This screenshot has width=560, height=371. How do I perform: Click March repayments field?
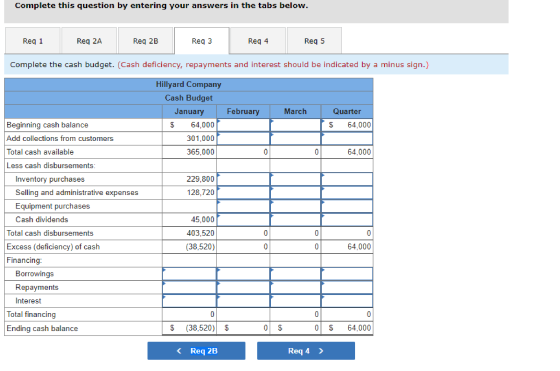295,287
